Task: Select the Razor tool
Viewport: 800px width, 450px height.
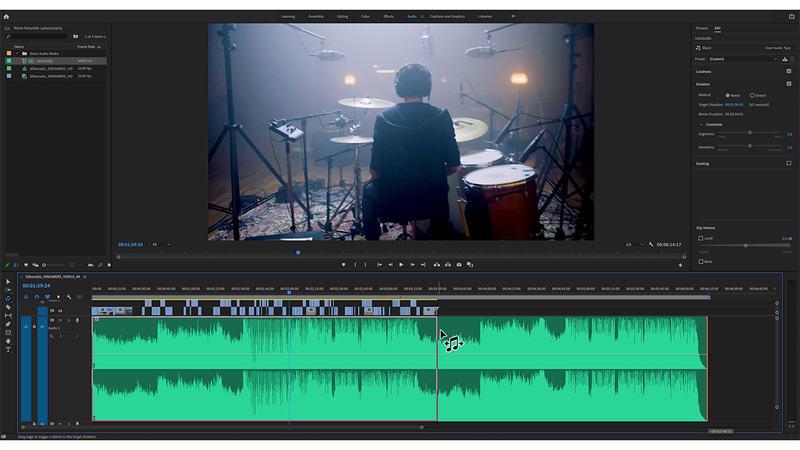Action: [8, 307]
